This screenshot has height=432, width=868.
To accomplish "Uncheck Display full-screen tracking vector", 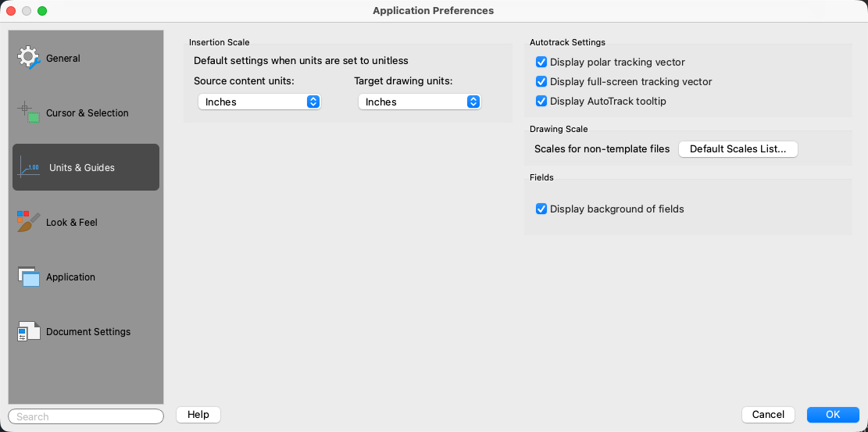I will pos(541,81).
